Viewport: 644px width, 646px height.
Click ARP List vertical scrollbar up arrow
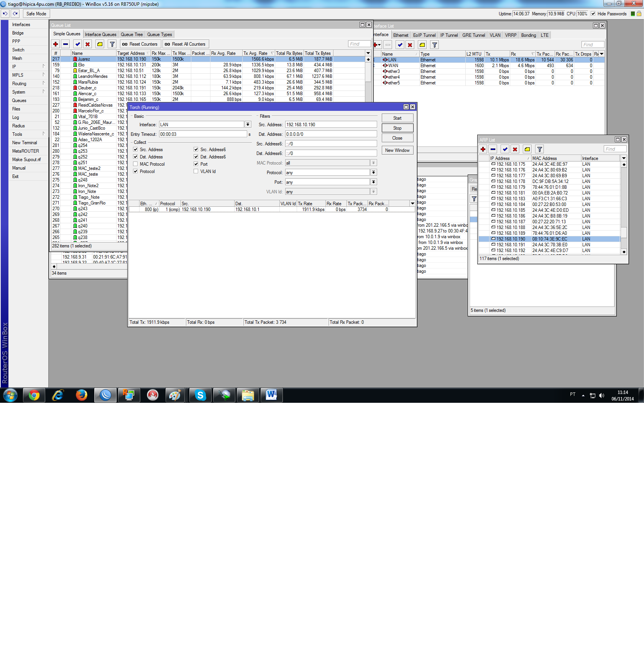pos(624,165)
